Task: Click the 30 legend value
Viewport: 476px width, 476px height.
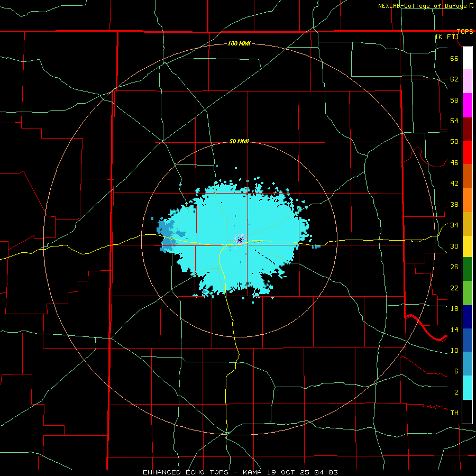Action: [454, 246]
